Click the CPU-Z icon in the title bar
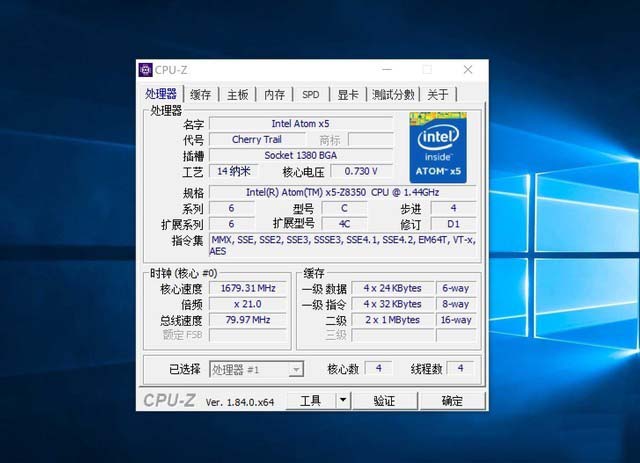This screenshot has width=640, height=463. coord(145,70)
